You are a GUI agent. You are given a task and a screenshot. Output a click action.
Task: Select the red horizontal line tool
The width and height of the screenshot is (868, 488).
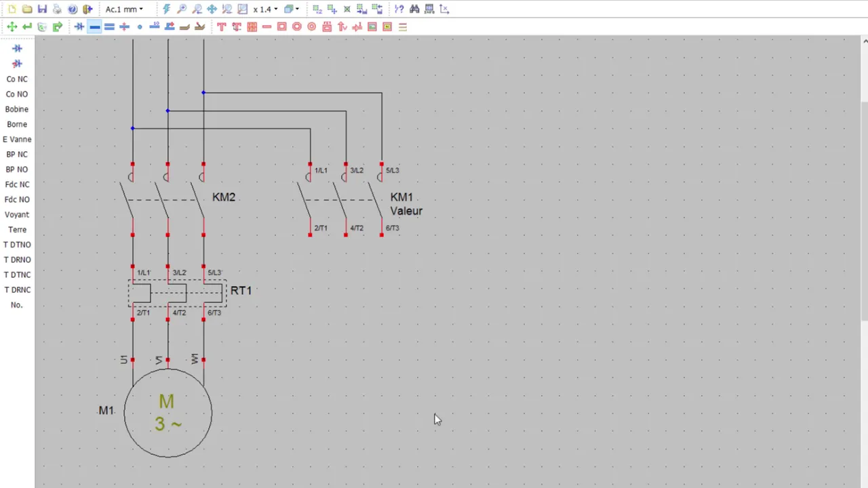click(267, 26)
